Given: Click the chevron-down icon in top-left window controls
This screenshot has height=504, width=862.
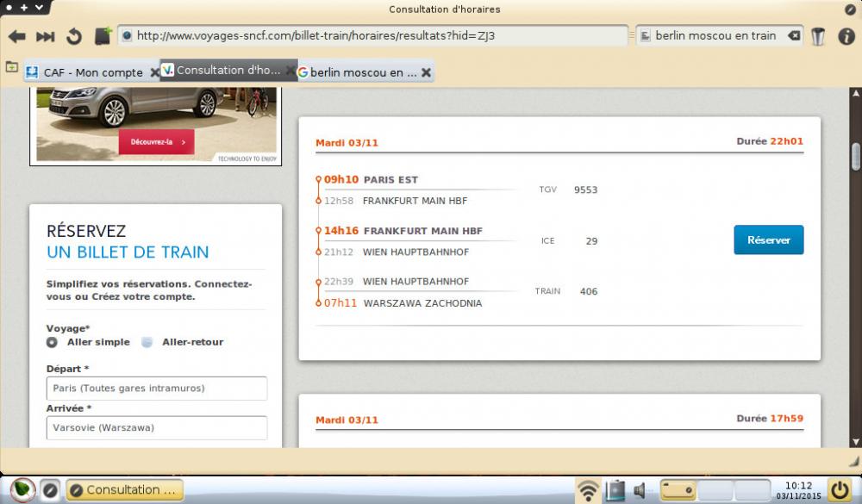Looking at the screenshot, I should click(x=39, y=8).
